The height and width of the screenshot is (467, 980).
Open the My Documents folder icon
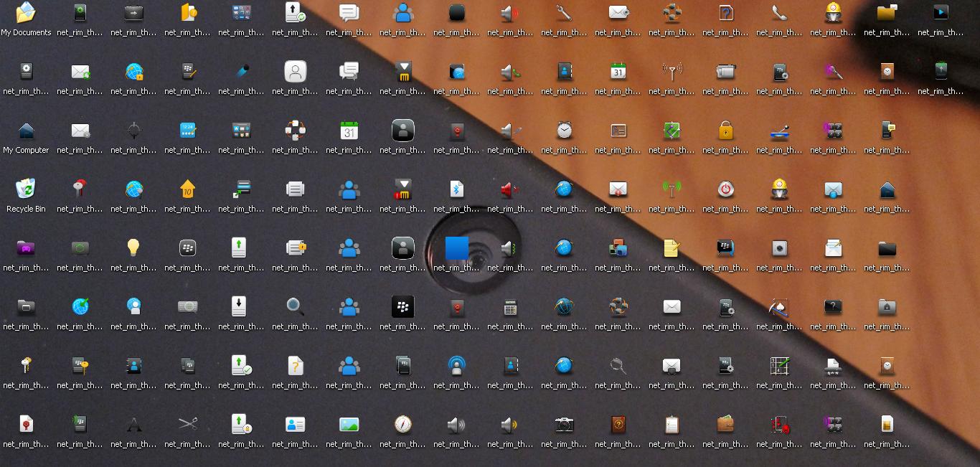[x=26, y=13]
